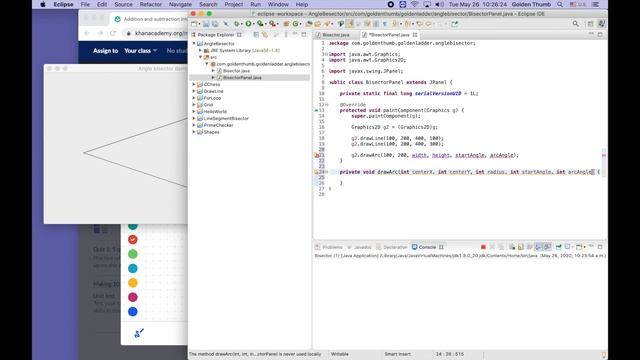This screenshot has height=360, width=640.
Task: Toggle Show Console on standard output change
Action: [538, 247]
